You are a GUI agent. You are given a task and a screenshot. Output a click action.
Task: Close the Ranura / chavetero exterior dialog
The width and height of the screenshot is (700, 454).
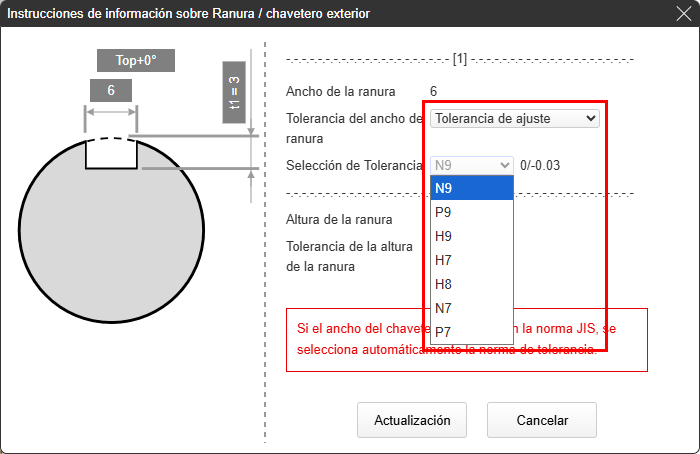682,13
